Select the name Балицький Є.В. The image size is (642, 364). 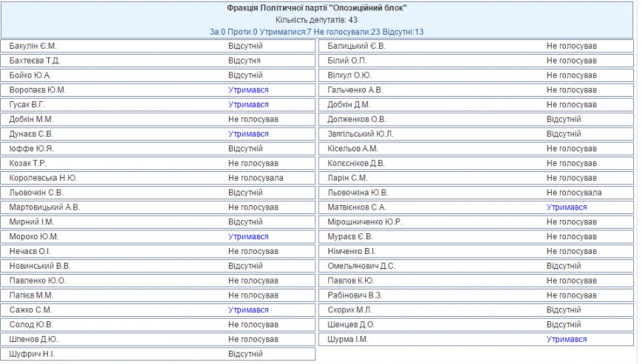(x=356, y=47)
